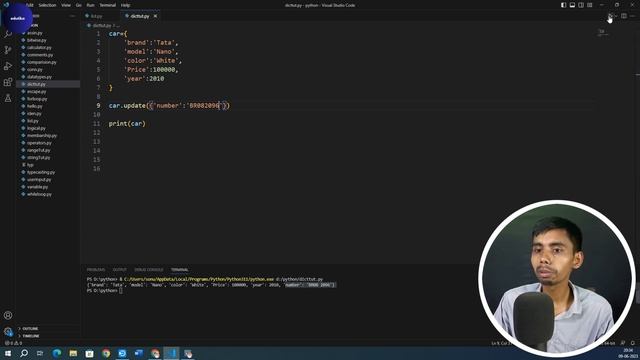Viewport: 640px width, 360px height.
Task: Place cursor on print(car) line
Action: tap(127, 124)
